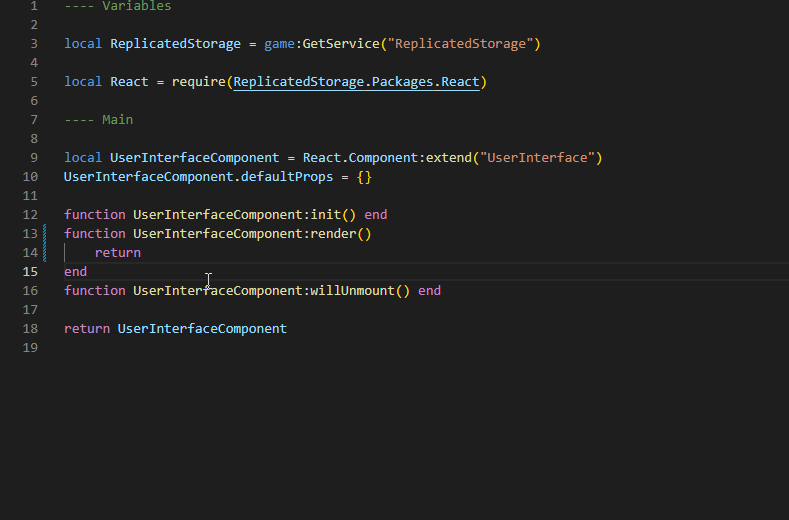The width and height of the screenshot is (789, 520).
Task: Click the "---- Main" comment
Action: 99,120
